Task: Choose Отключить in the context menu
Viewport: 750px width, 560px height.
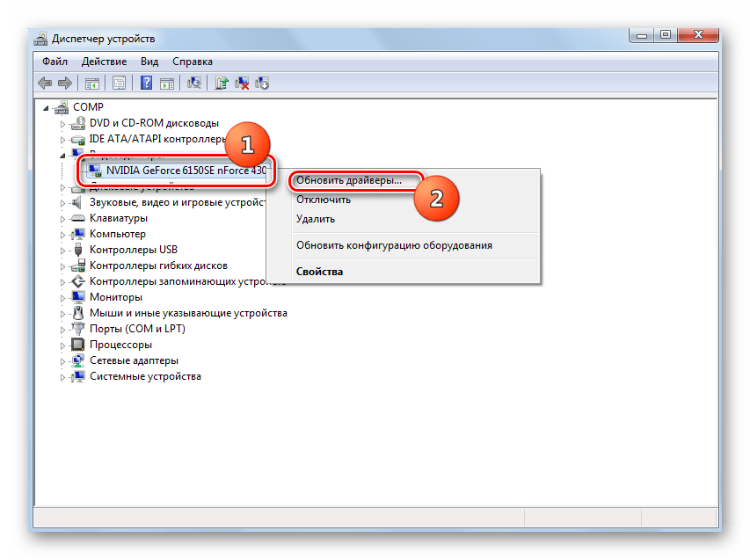Action: click(x=324, y=200)
